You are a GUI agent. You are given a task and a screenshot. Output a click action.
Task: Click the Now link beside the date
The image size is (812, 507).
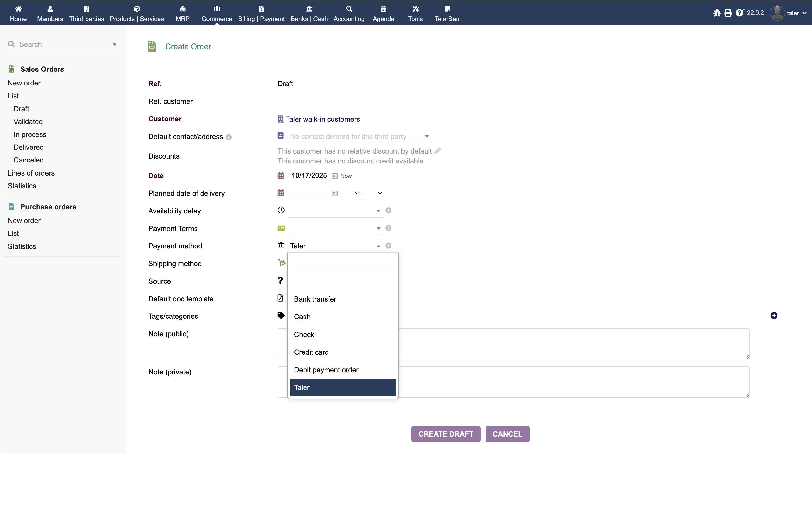[346, 176]
